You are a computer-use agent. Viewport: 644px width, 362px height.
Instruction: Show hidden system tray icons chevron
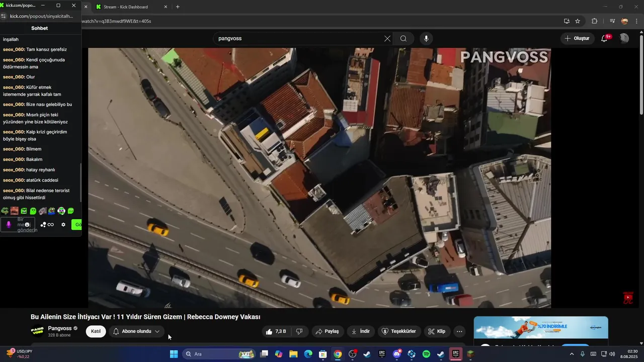point(572,354)
